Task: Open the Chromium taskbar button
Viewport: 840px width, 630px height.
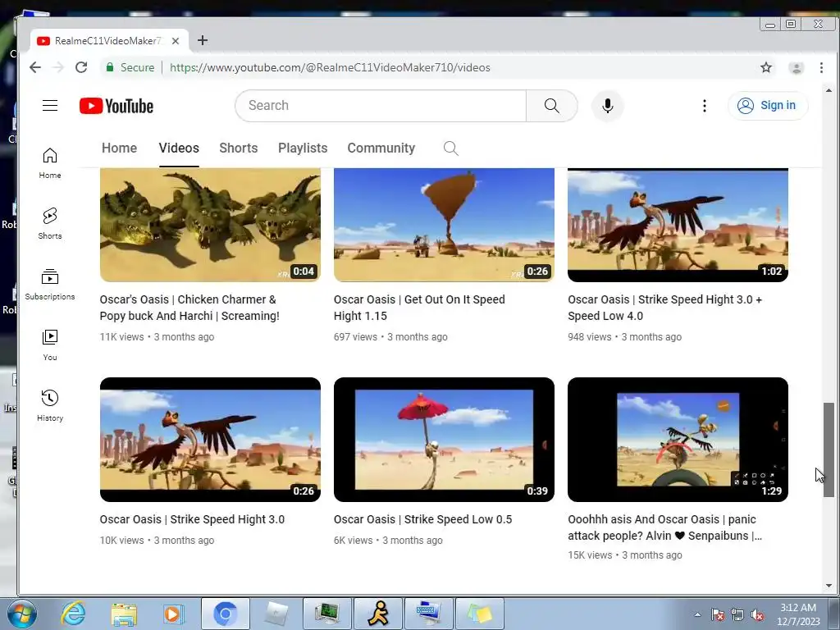Action: point(225,614)
